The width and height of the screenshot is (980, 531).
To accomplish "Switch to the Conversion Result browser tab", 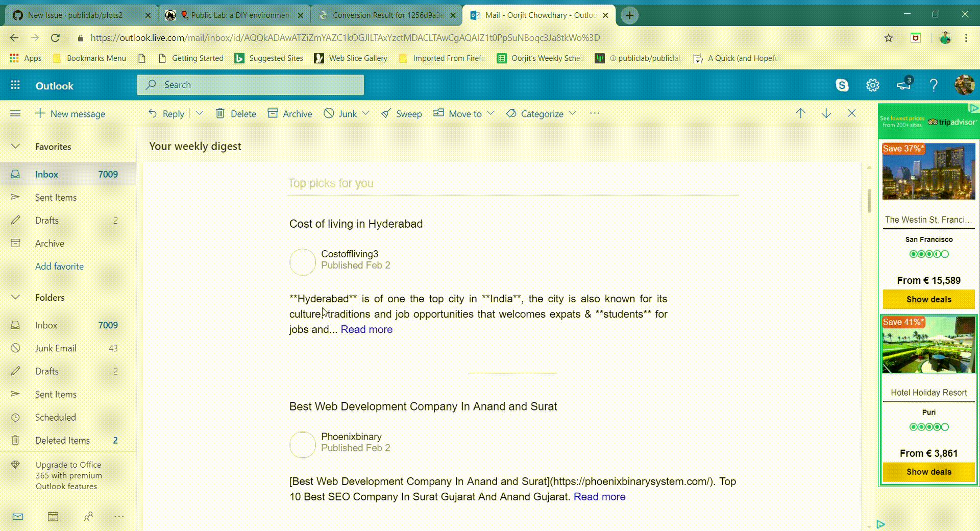I will [x=382, y=15].
